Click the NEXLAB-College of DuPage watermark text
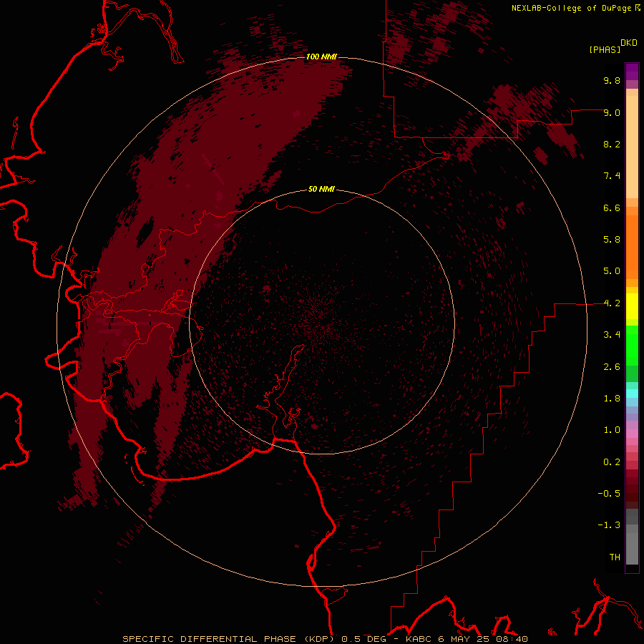644x644 pixels. point(576,8)
